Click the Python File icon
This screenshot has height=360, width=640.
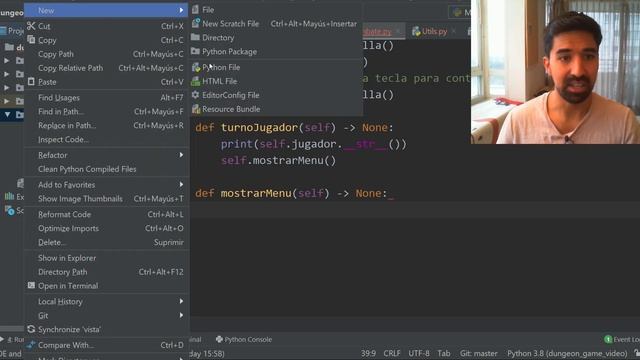click(196, 67)
